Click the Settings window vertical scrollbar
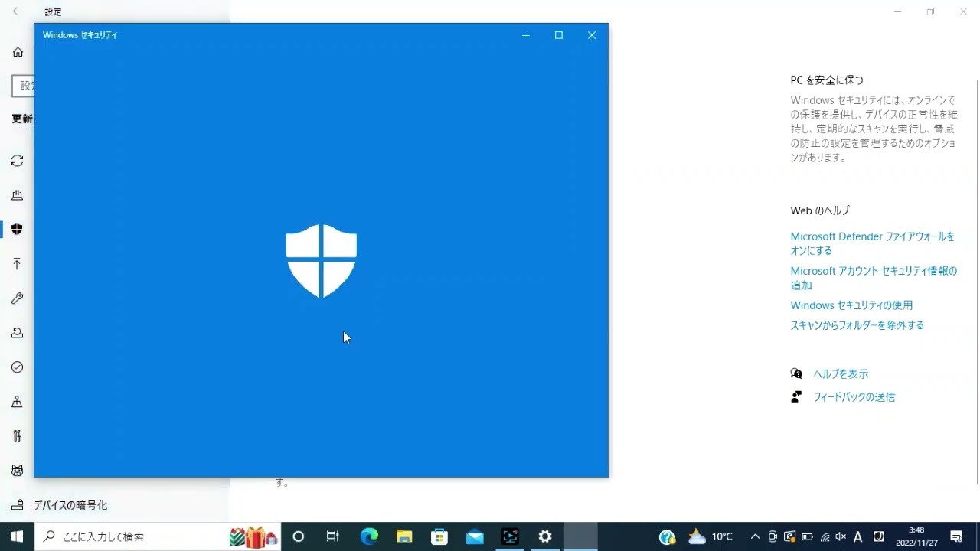This screenshot has height=551, width=980. [x=977, y=282]
